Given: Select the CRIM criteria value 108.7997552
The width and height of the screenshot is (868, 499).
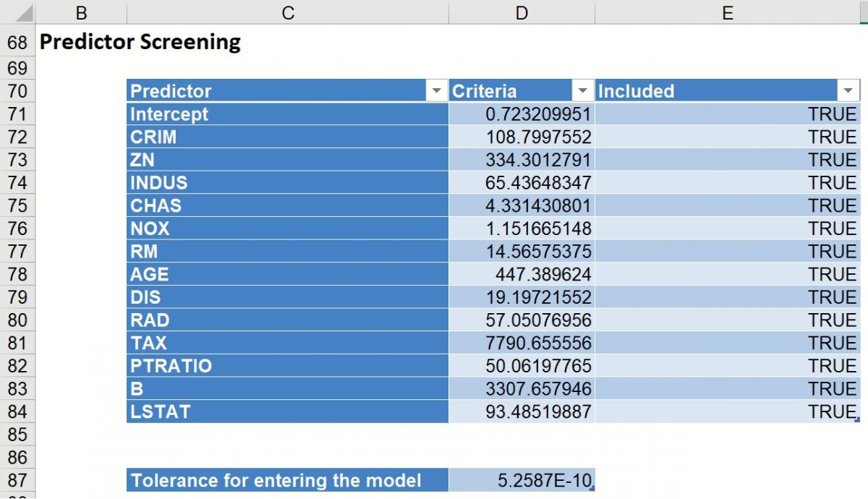Looking at the screenshot, I should point(522,137).
